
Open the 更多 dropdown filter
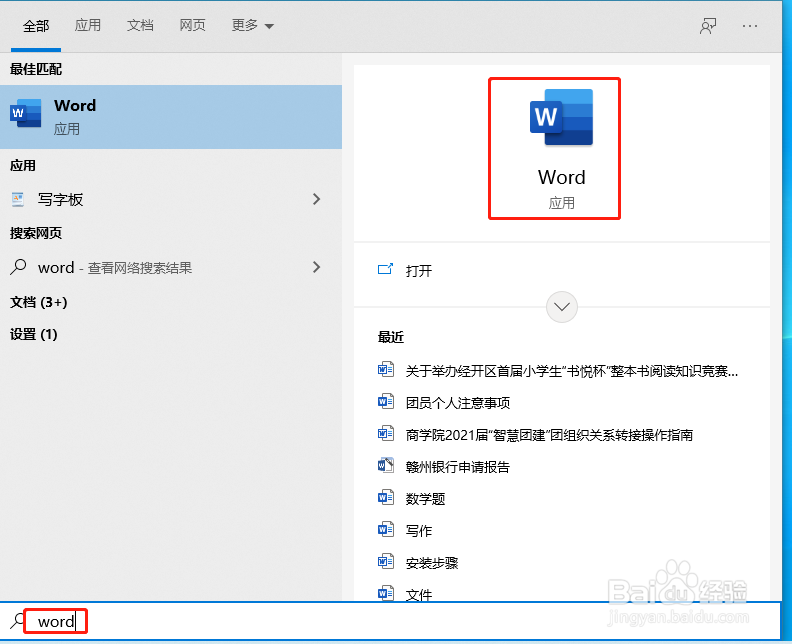(x=253, y=25)
